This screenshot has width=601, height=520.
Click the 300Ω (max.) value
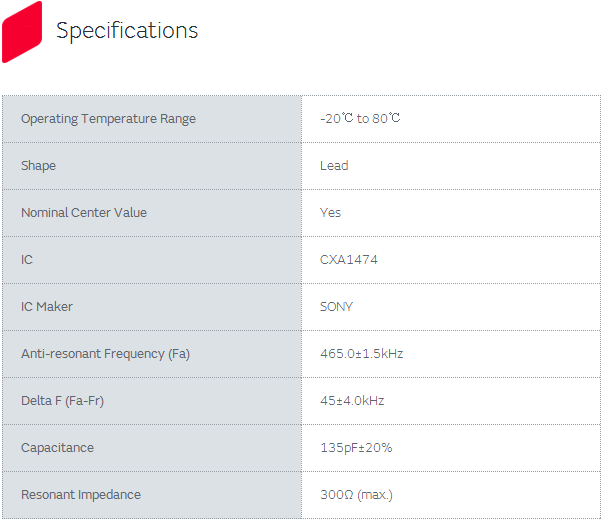coord(356,495)
